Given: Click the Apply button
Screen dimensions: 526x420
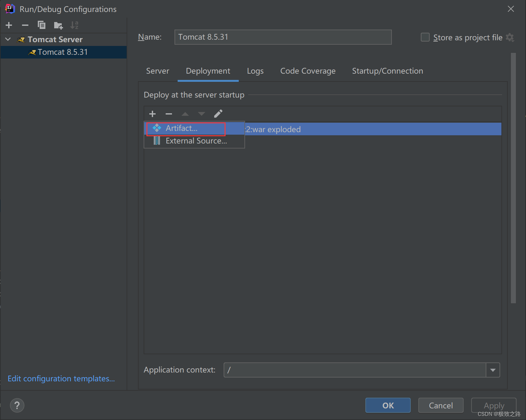Looking at the screenshot, I should pyautogui.click(x=494, y=405).
